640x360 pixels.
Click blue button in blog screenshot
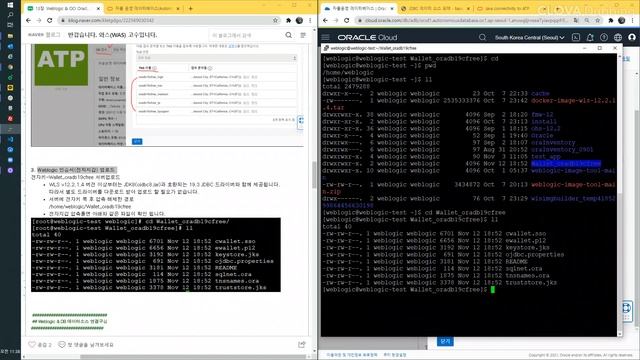coord(137,141)
